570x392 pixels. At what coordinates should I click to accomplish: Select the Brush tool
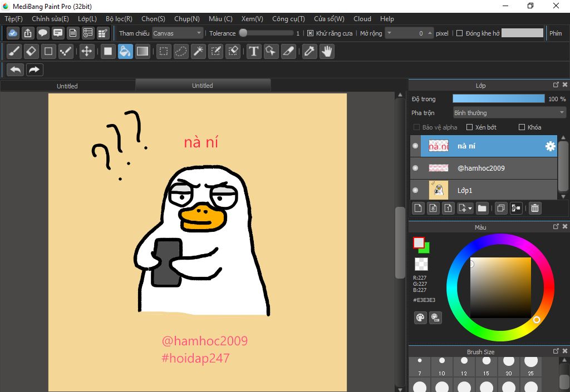[14, 51]
